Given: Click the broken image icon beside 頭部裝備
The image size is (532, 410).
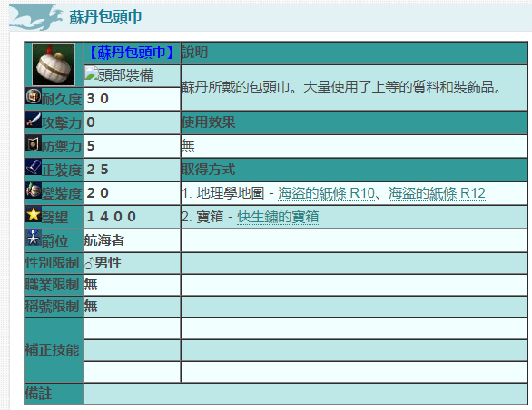Looking at the screenshot, I should pos(91,73).
